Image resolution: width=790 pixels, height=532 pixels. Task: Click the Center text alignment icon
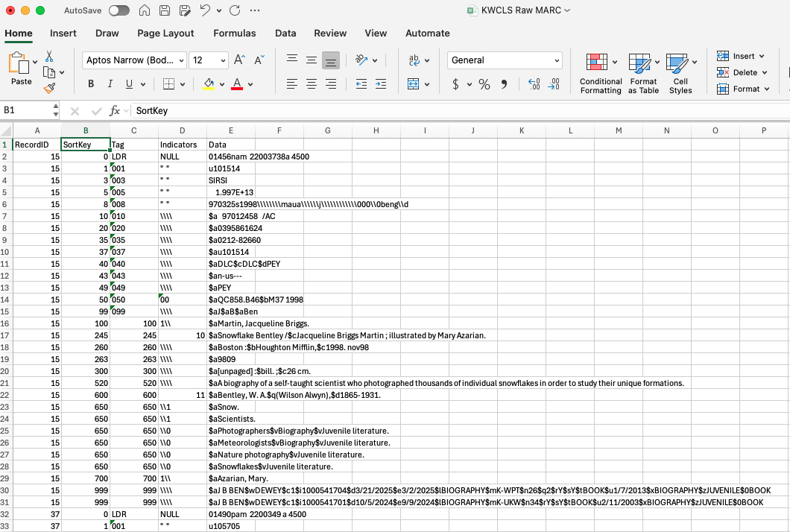coord(312,84)
